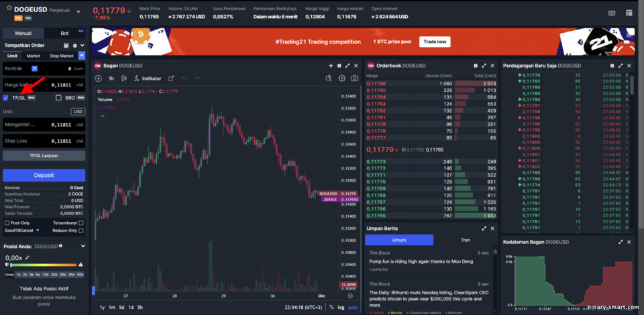644x315 pixels.
Task: Enable the BBO checkbox
Action: (58, 98)
